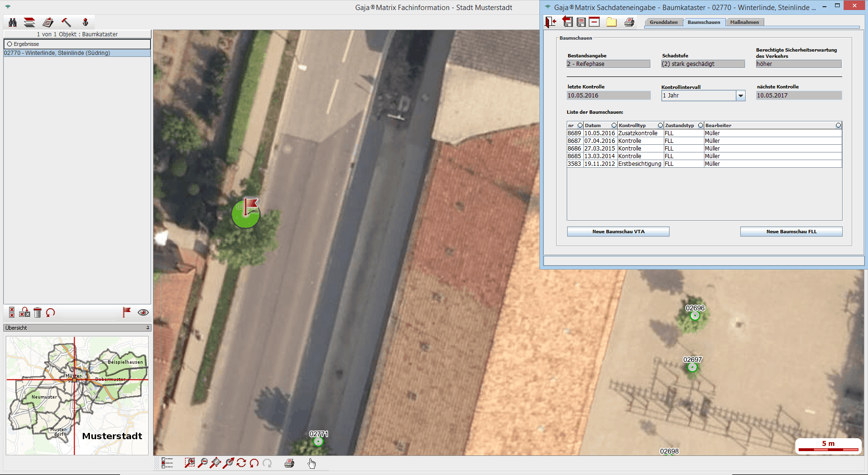Click the Datum column sort circle
Viewport: 868px width, 475px height.
pos(614,125)
